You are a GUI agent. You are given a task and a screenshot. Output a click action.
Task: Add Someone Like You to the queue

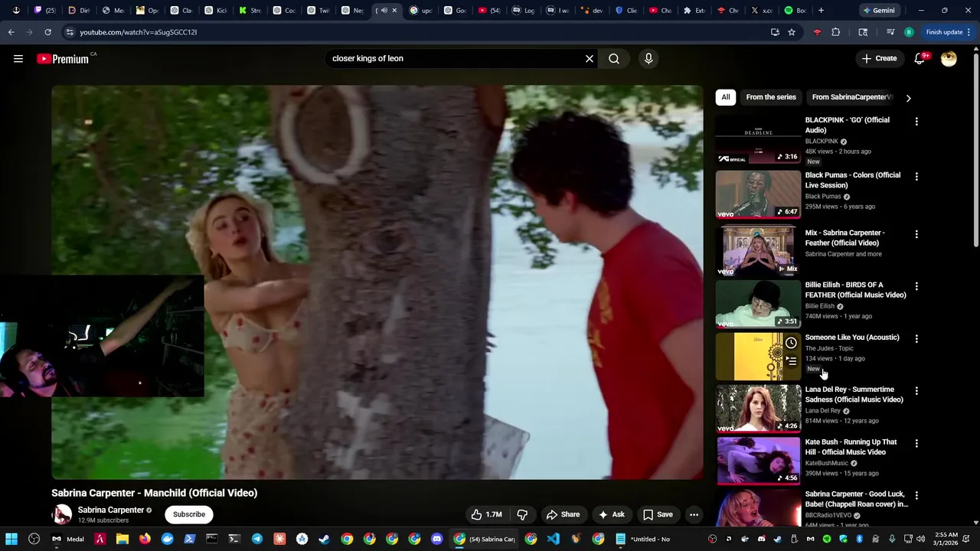(791, 361)
